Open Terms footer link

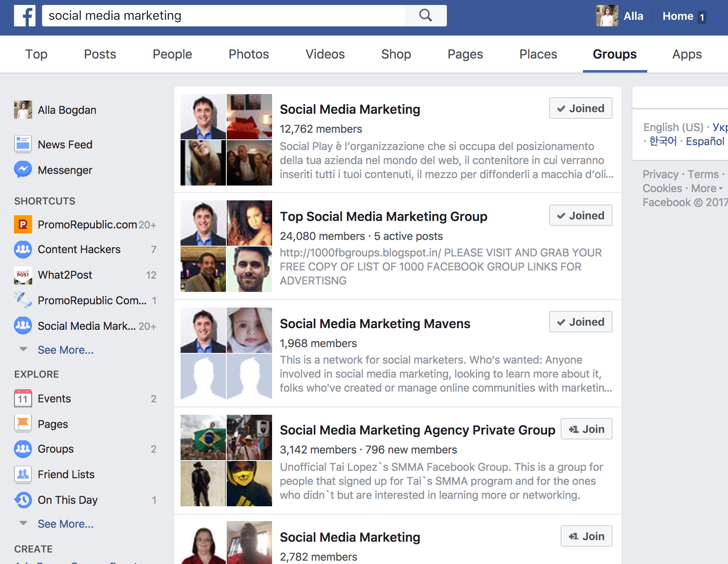(x=703, y=174)
